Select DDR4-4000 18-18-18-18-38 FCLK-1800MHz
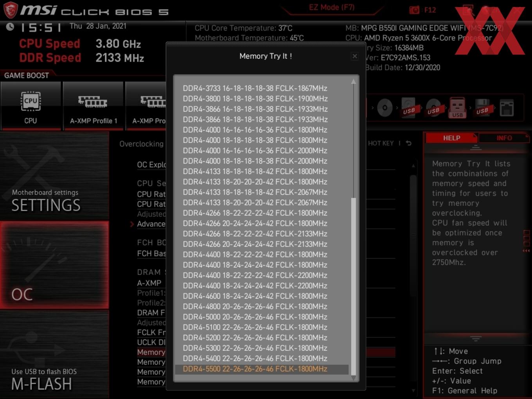 255,140
